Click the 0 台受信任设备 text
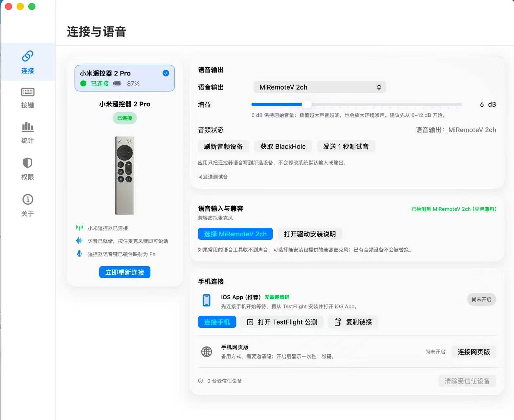 pos(225,381)
